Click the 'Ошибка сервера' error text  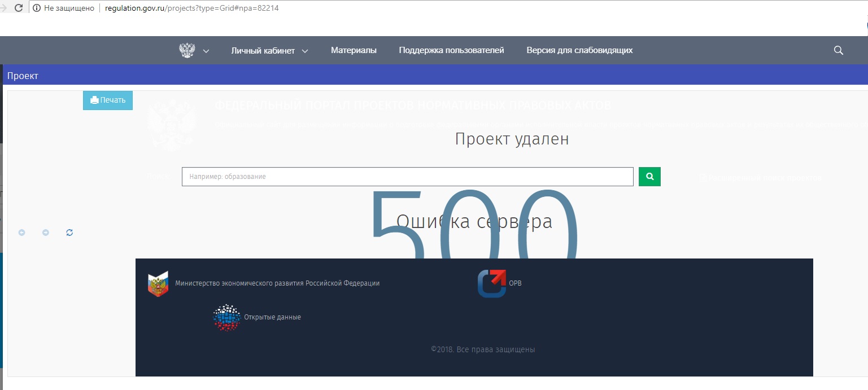click(474, 221)
